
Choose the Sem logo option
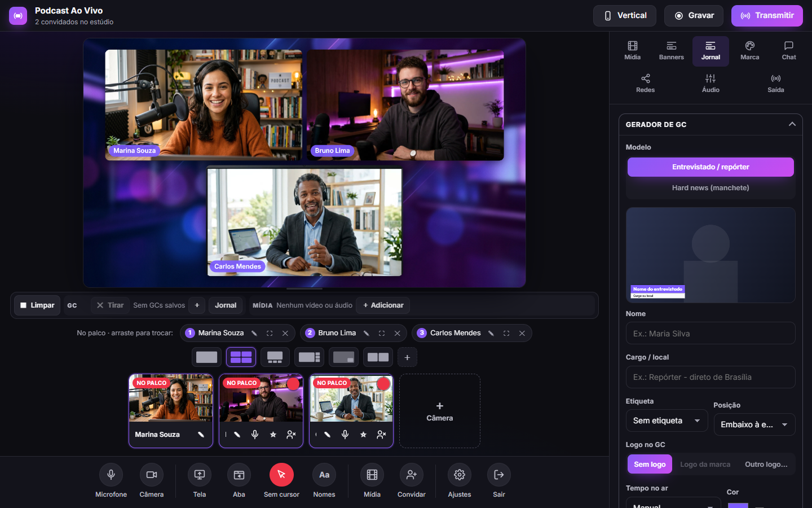[x=650, y=464]
